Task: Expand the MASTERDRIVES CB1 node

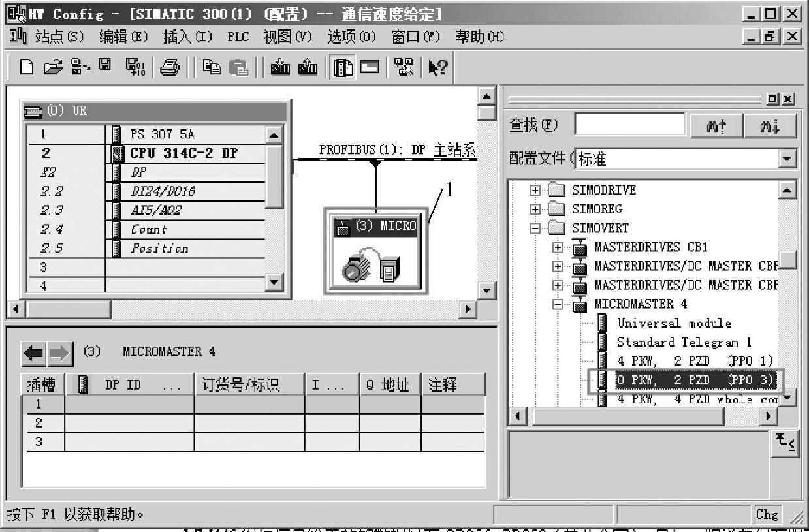Action: [558, 247]
